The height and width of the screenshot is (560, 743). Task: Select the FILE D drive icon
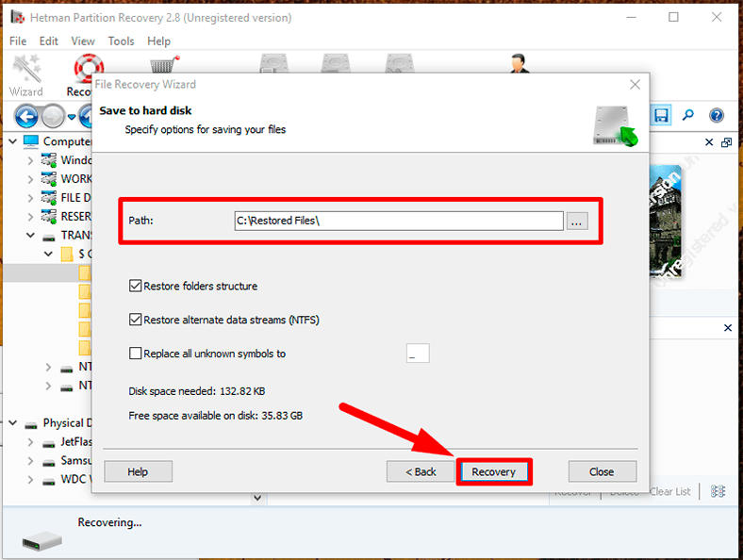pos(49,198)
